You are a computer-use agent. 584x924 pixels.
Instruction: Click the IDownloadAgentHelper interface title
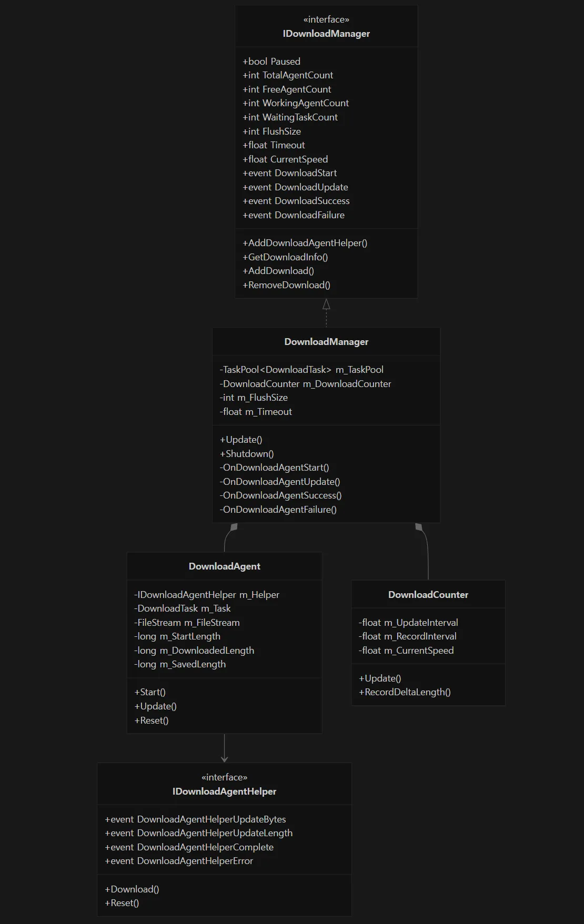224,791
